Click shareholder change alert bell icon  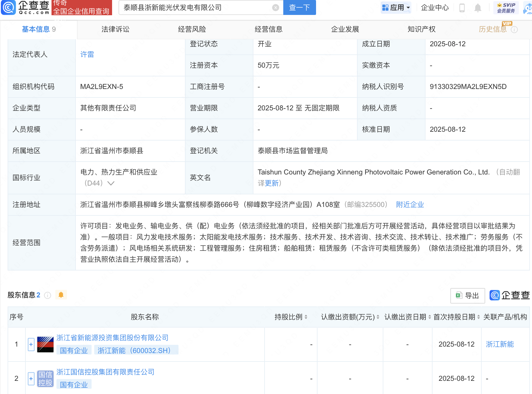[x=61, y=295]
